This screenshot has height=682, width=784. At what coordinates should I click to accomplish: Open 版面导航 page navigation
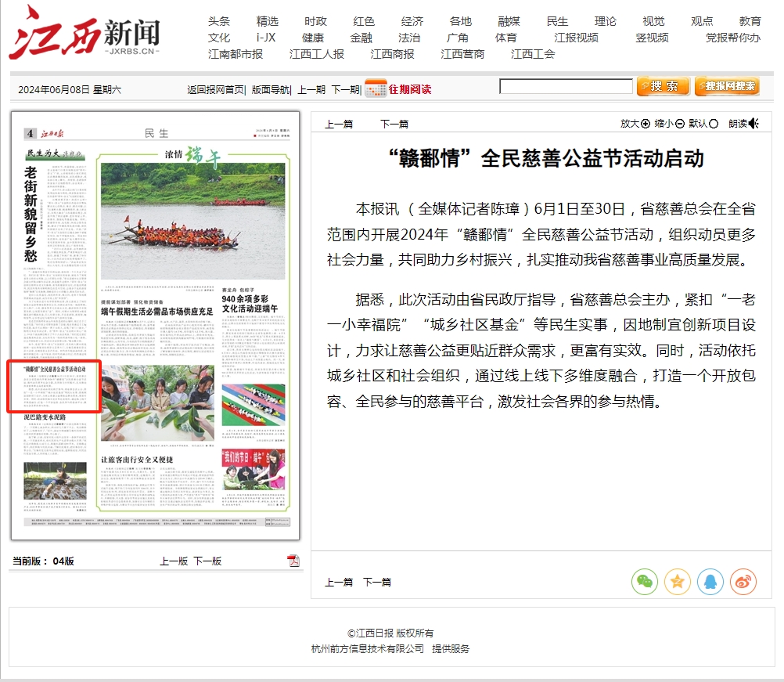pyautogui.click(x=270, y=89)
